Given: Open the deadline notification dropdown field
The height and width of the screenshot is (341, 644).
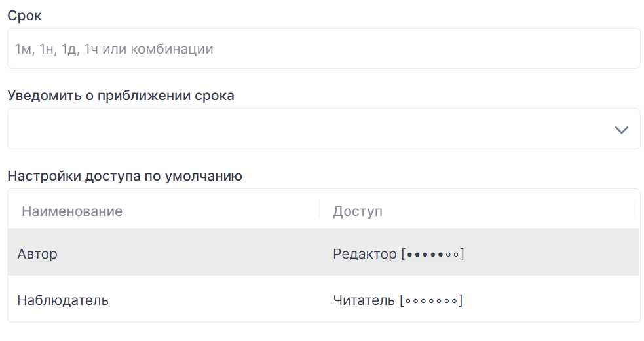Looking at the screenshot, I should coord(308,129).
